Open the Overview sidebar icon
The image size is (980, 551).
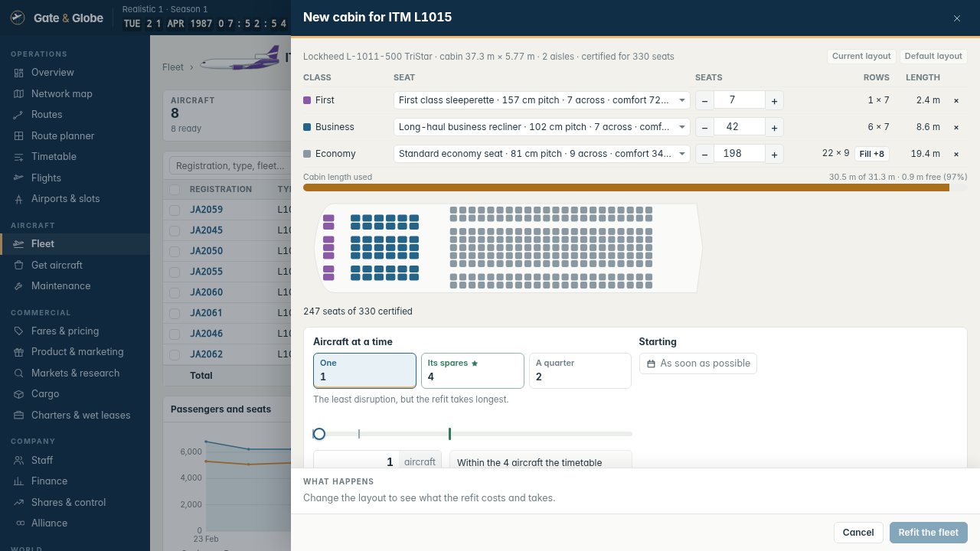[x=18, y=73]
